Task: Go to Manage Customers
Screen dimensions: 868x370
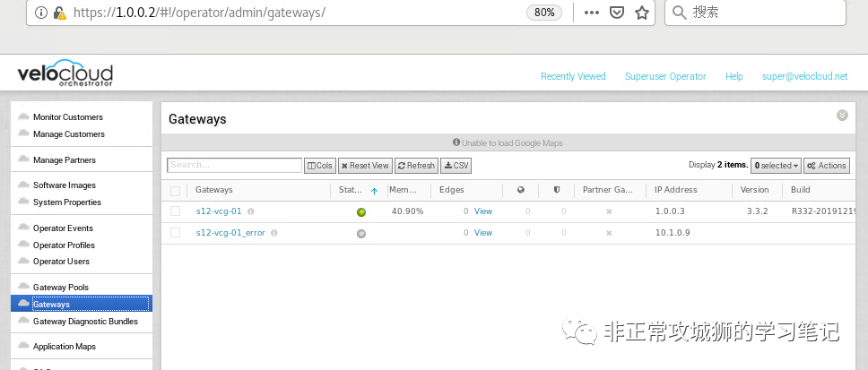Action: [69, 133]
